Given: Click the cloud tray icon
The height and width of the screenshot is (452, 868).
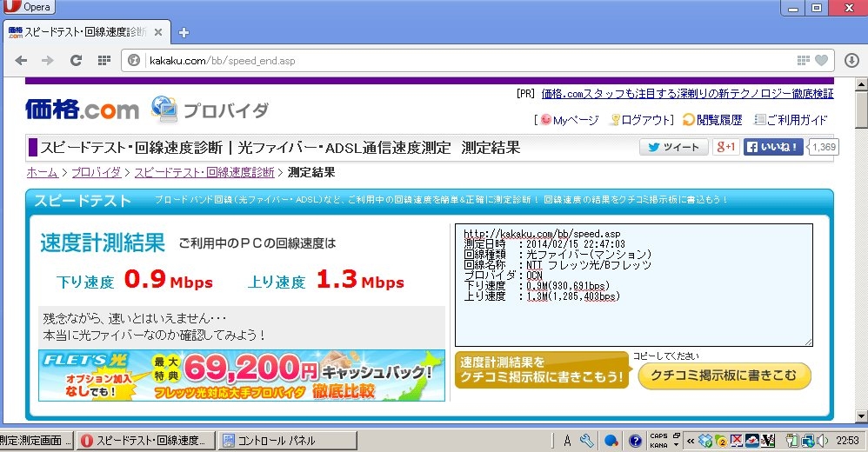Looking at the screenshot, I should (x=751, y=441).
